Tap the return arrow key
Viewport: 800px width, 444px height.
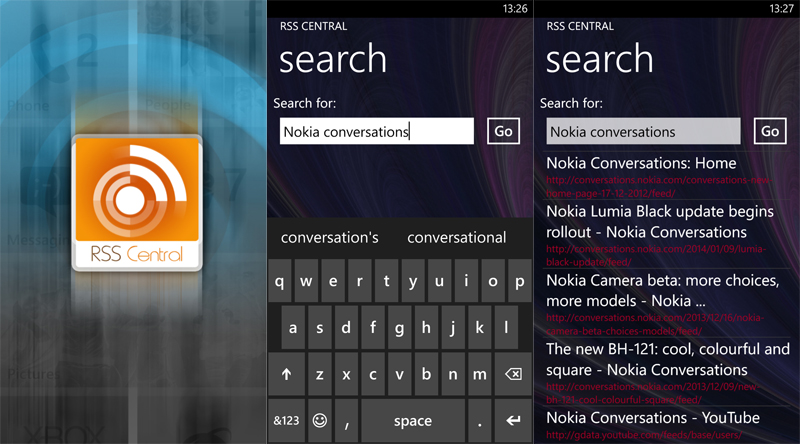pos(513,421)
